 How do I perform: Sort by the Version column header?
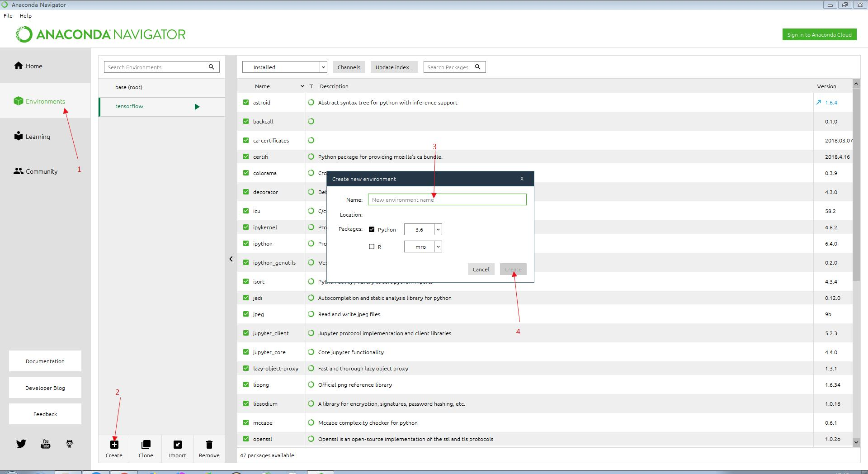(x=826, y=86)
